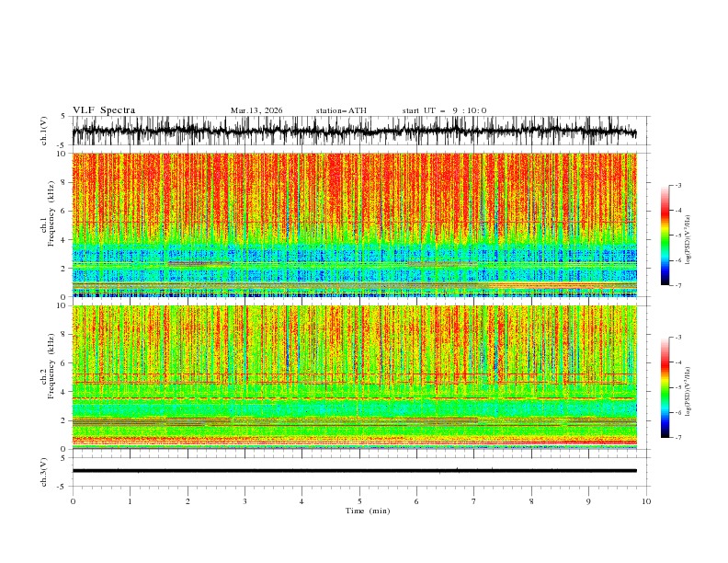Click the ch.1 spectrogram panel
Viewport: 728px width, 563px height.
click(354, 224)
